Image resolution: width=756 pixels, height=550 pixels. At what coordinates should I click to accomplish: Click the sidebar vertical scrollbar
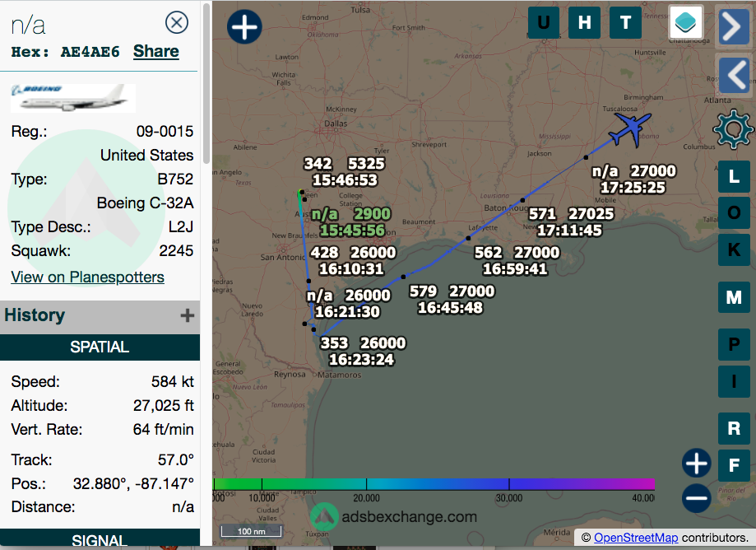(x=206, y=83)
